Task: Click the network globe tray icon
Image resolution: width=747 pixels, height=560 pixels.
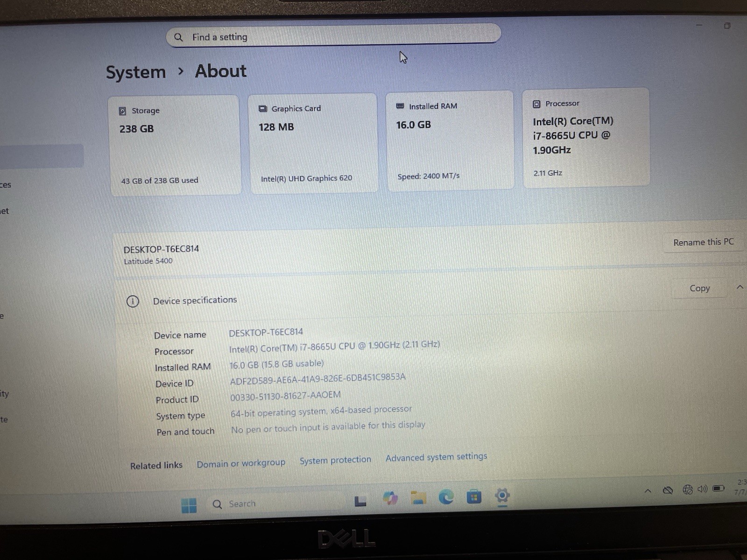Action: (687, 490)
